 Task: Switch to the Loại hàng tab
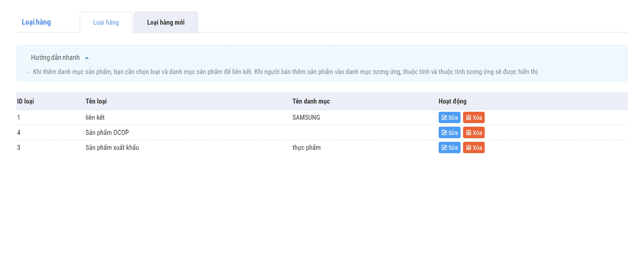[106, 22]
